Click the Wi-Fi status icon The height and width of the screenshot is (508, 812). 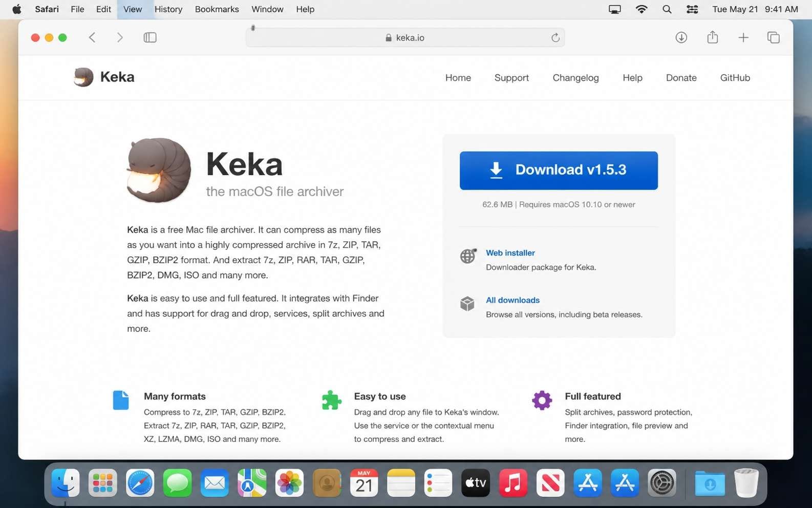coord(641,9)
